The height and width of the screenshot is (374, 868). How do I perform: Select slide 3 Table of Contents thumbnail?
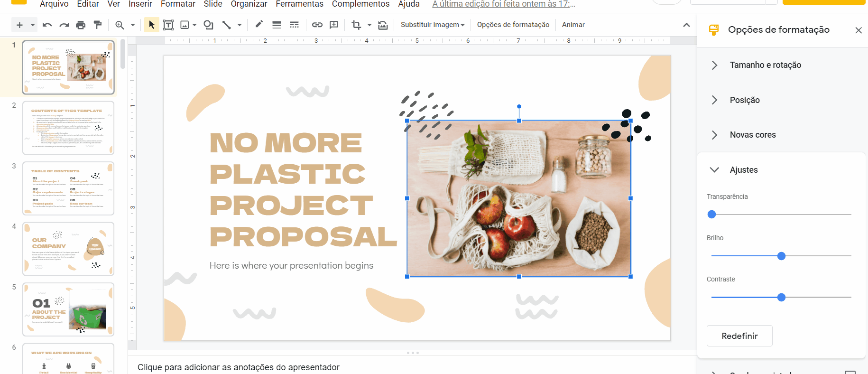[68, 188]
